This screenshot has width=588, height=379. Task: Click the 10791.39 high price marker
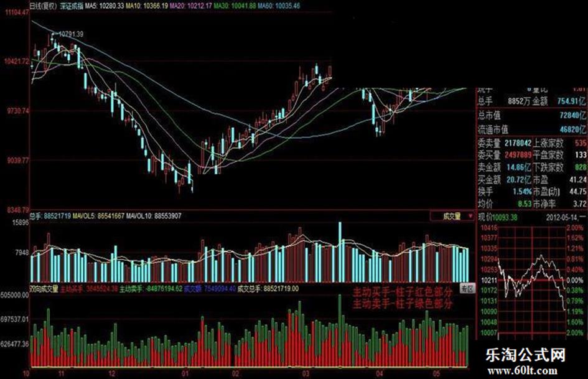(72, 34)
